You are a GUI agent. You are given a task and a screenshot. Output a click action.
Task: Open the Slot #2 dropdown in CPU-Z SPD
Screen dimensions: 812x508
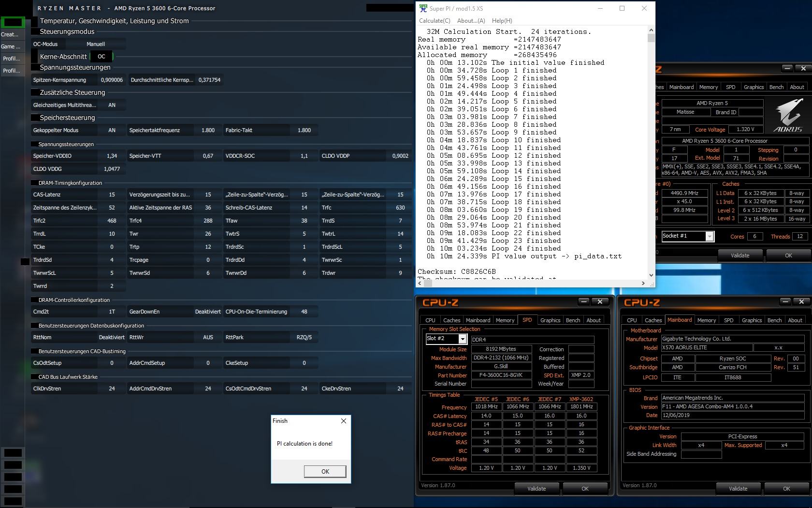463,339
